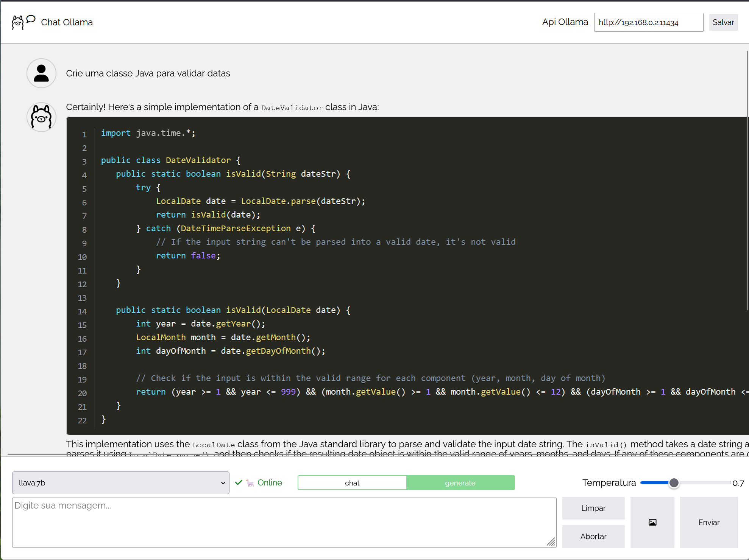Image resolution: width=749 pixels, height=560 pixels.
Task: Click Limpar to clear chat
Action: pyautogui.click(x=593, y=508)
